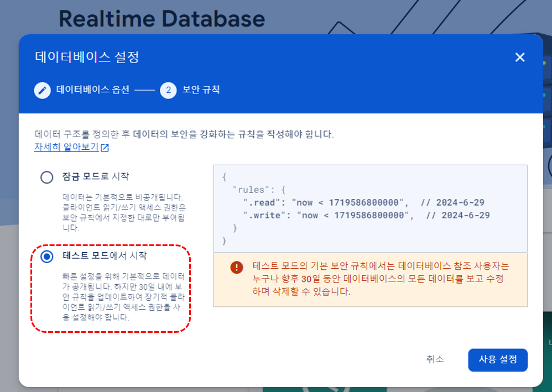The height and width of the screenshot is (392, 552).
Task: Click the 데이터베이스 설정 dialog title
Action: [87, 57]
